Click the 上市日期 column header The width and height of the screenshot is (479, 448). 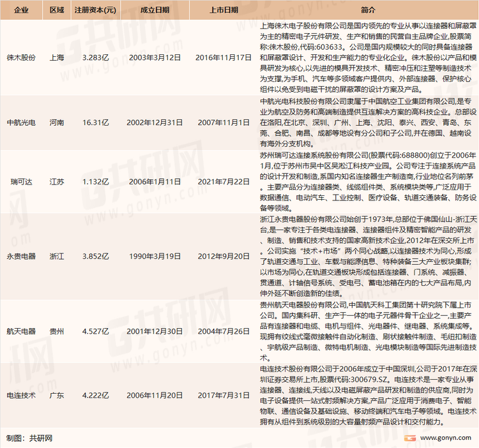[x=224, y=10]
